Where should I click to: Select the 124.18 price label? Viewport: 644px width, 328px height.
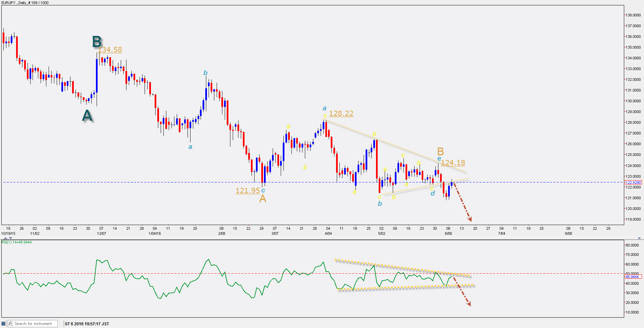pos(453,163)
